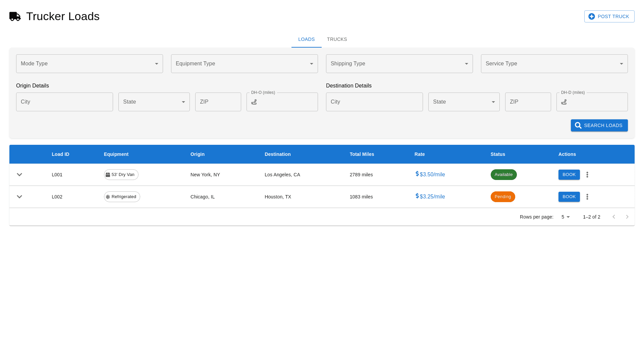Book load L002 from Chicago

click(x=569, y=197)
